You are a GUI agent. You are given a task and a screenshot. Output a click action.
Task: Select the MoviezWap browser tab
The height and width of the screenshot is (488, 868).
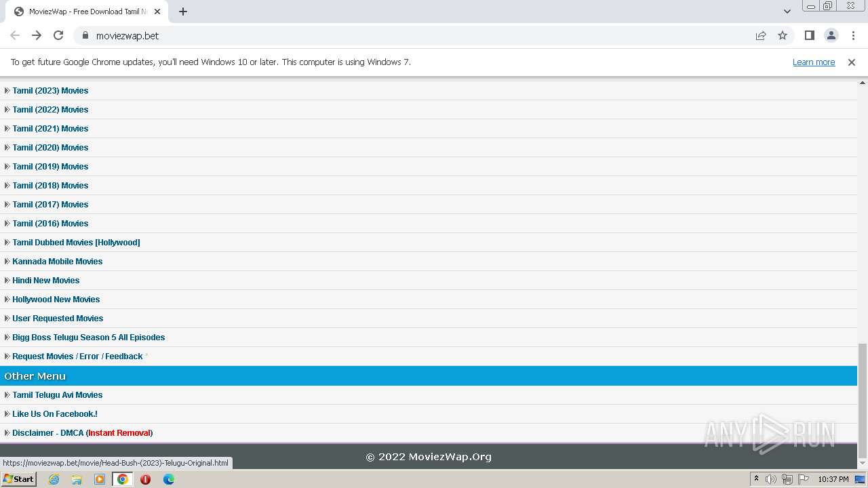[x=87, y=12]
